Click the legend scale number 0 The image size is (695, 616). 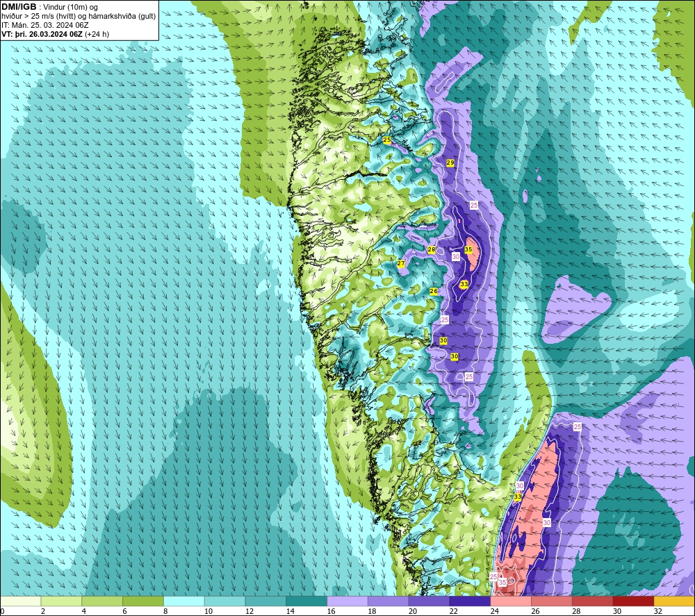(3, 611)
